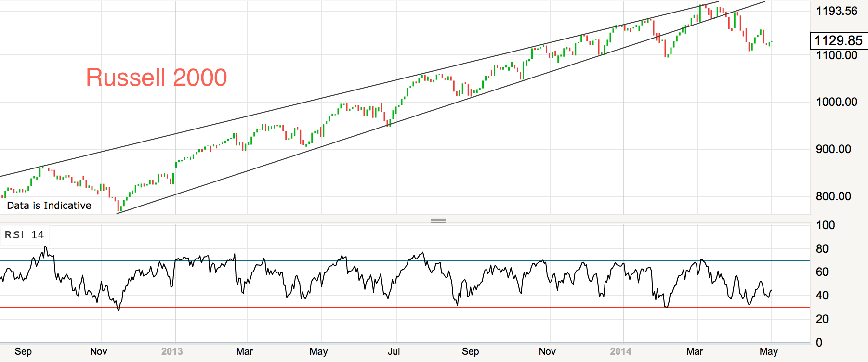Click the 900.00 price axis label
Viewport: 868px width, 362px height.
[833, 149]
